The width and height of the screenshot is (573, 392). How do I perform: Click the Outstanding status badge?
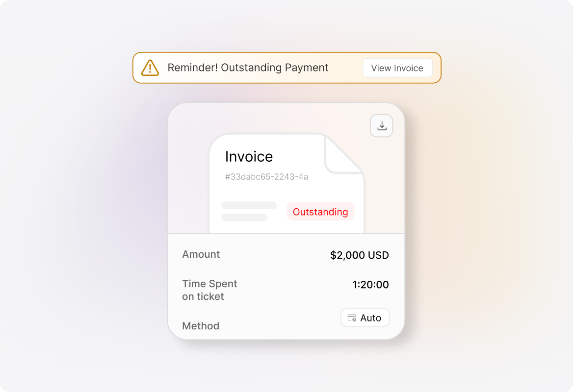click(x=320, y=212)
